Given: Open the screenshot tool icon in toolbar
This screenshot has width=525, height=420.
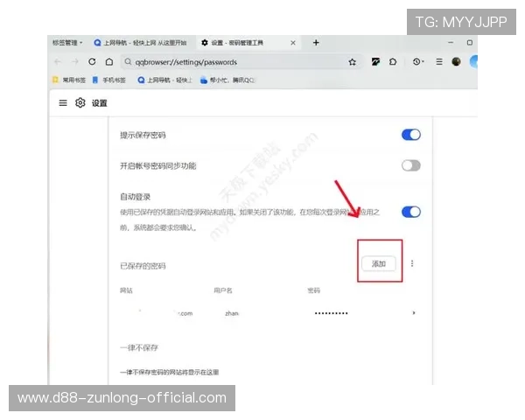Looking at the screenshot, I should (375, 61).
